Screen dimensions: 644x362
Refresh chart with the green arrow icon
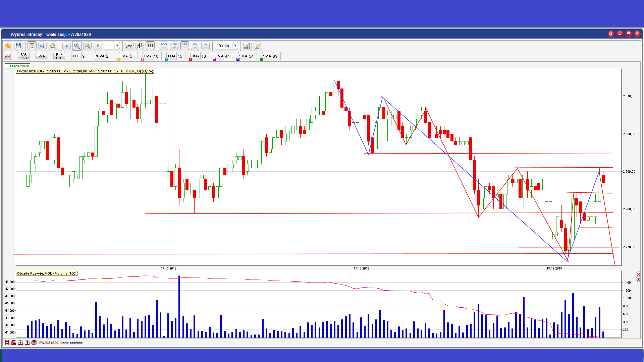[53, 46]
